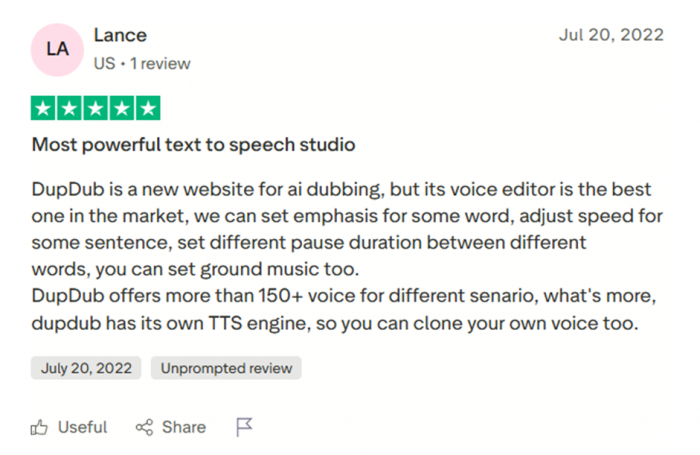Click the second green rating star
This screenshot has height=455, width=700.
point(70,108)
